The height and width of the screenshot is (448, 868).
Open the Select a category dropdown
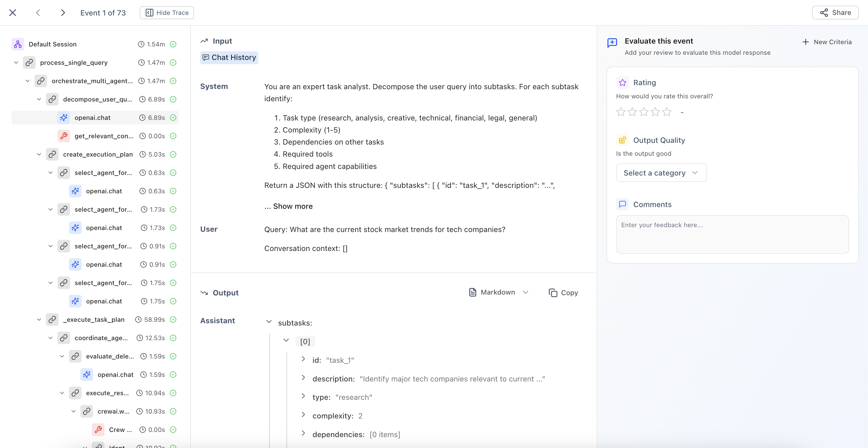pyautogui.click(x=661, y=173)
